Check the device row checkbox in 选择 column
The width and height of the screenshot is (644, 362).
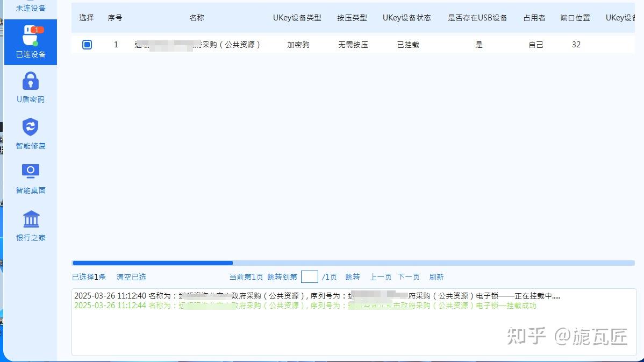[87, 45]
